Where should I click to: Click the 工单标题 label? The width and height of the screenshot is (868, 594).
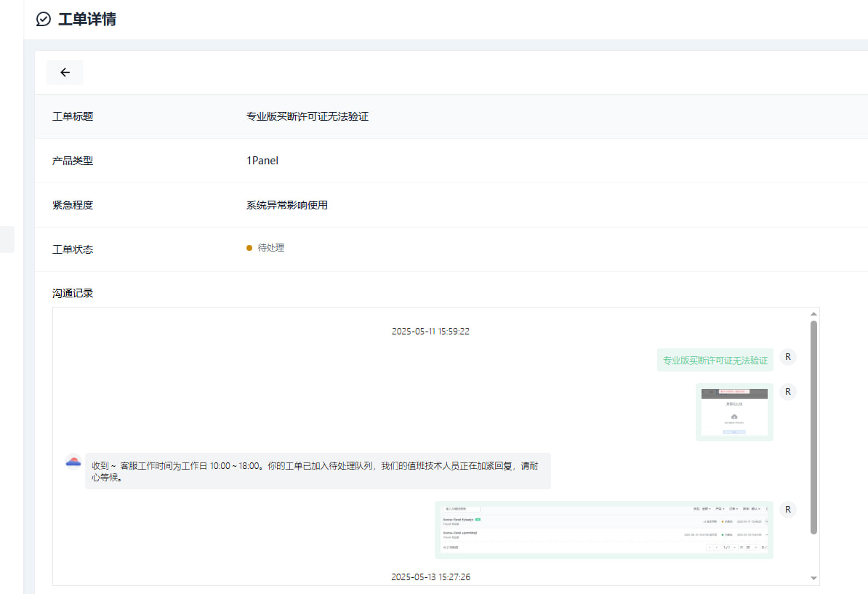tap(73, 116)
